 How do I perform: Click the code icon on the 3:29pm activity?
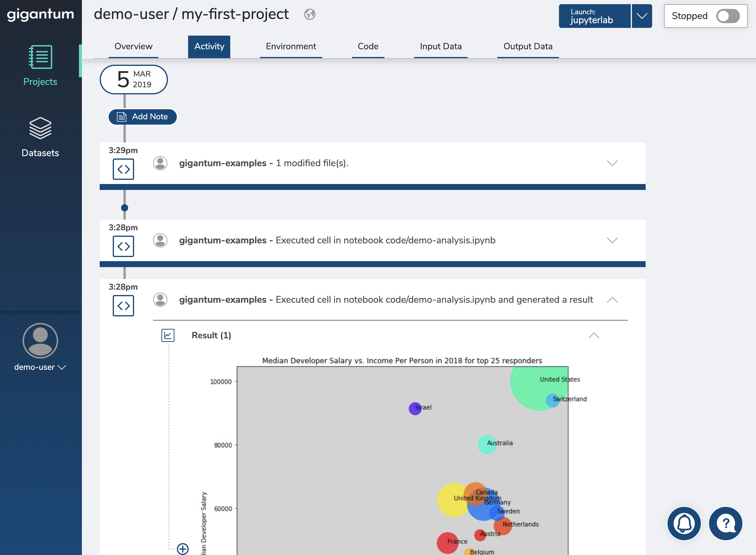(123, 169)
